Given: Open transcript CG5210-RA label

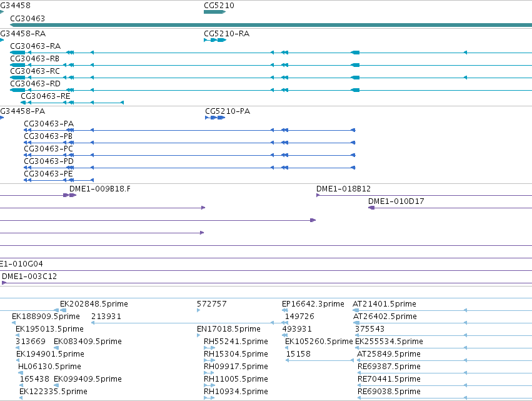Looking at the screenshot, I should 227,34.
